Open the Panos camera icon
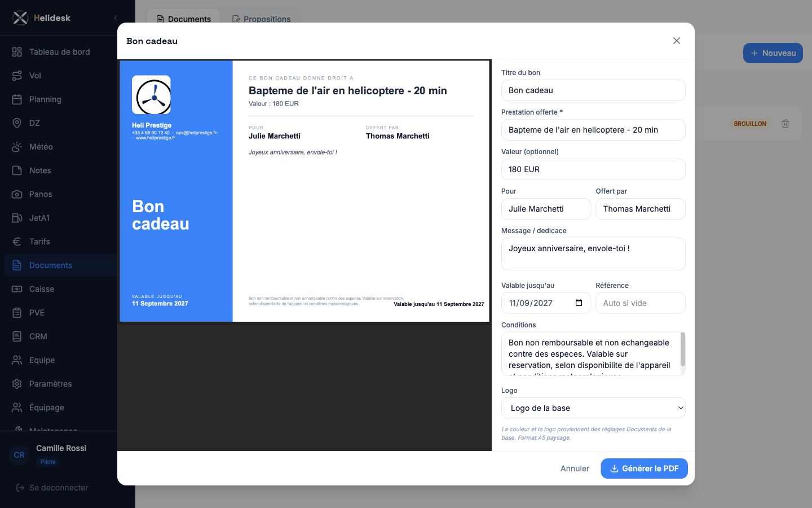812x508 pixels. pyautogui.click(x=17, y=194)
